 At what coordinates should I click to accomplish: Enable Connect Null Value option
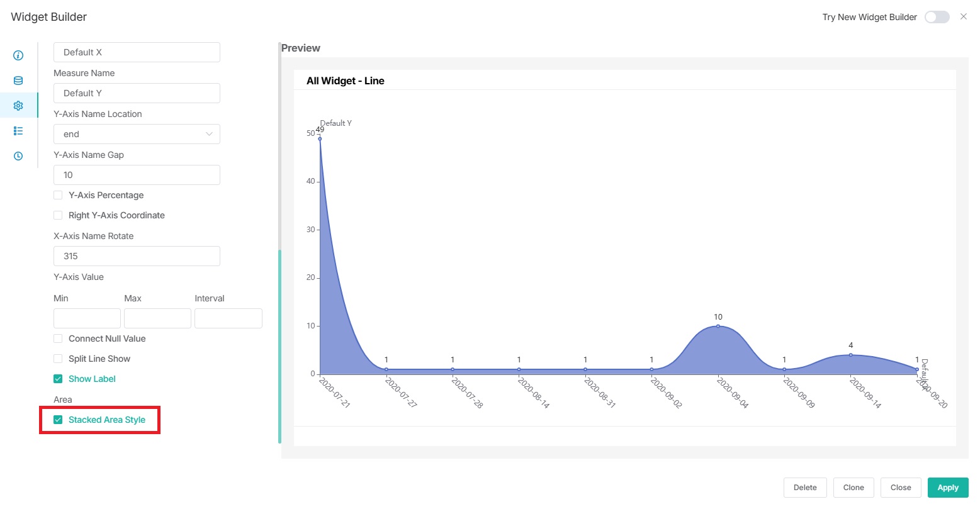tap(58, 338)
